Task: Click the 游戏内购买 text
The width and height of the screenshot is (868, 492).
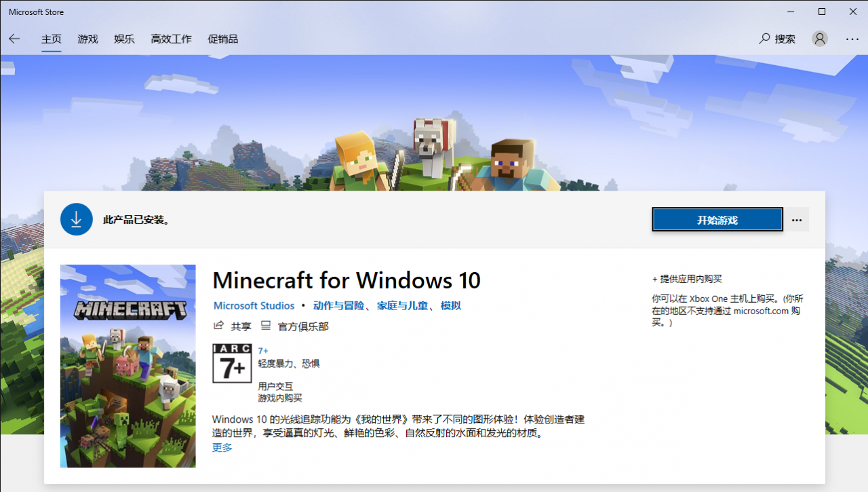Action: [280, 398]
